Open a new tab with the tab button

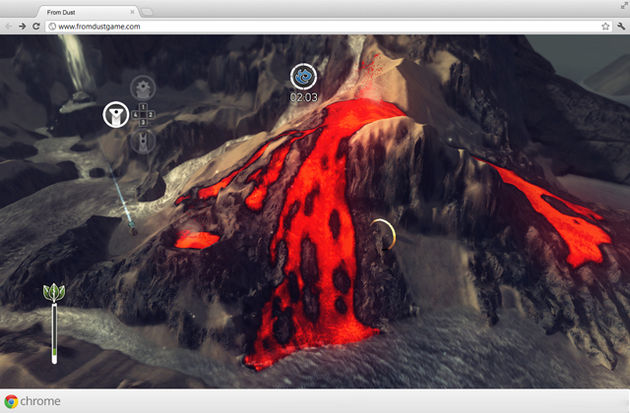[x=146, y=10]
